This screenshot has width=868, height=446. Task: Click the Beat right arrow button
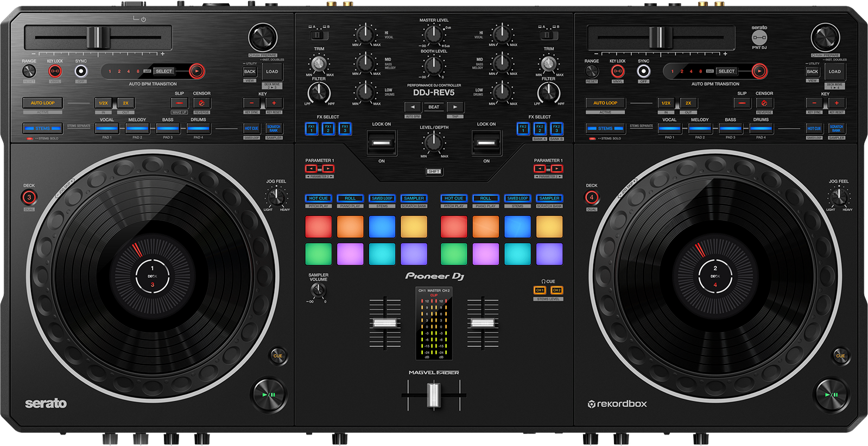(x=455, y=107)
